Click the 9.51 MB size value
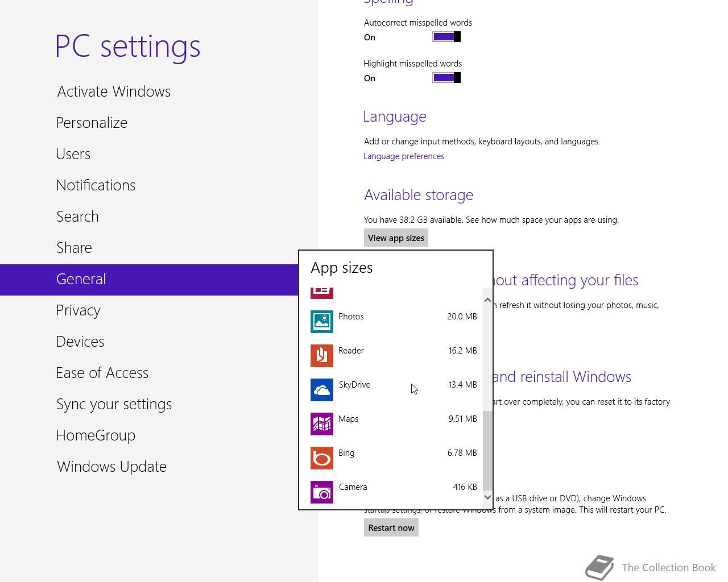The image size is (728, 582). [x=462, y=419]
